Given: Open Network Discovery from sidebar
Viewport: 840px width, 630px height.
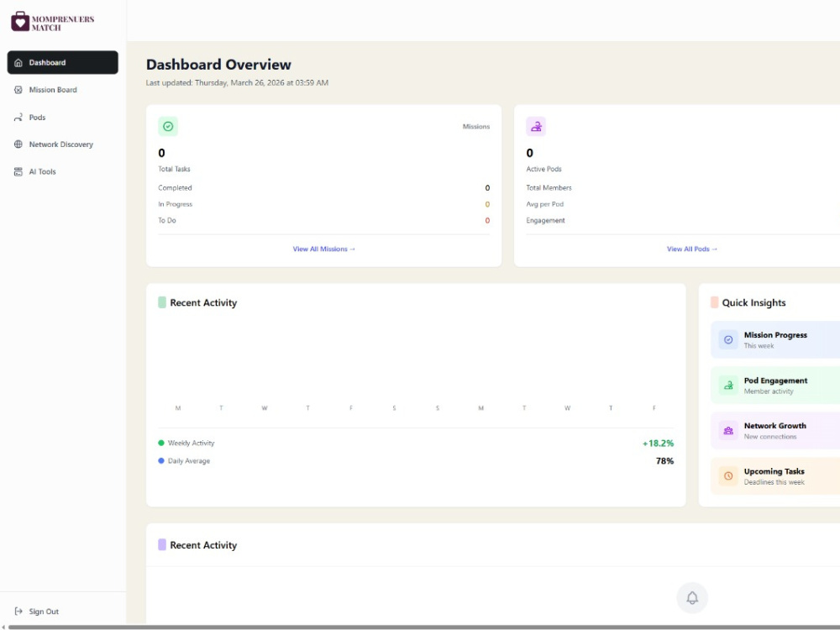Looking at the screenshot, I should (63, 144).
